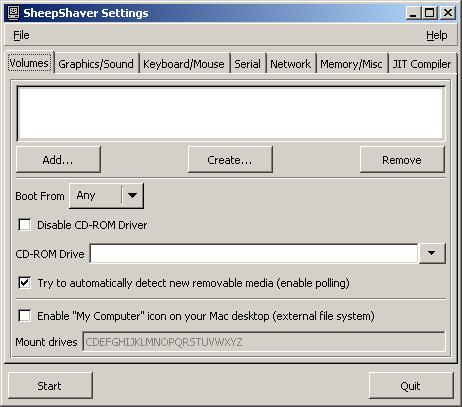Switch to the Keyboard/Mouse tab
The height and width of the screenshot is (407, 462).
coord(184,64)
